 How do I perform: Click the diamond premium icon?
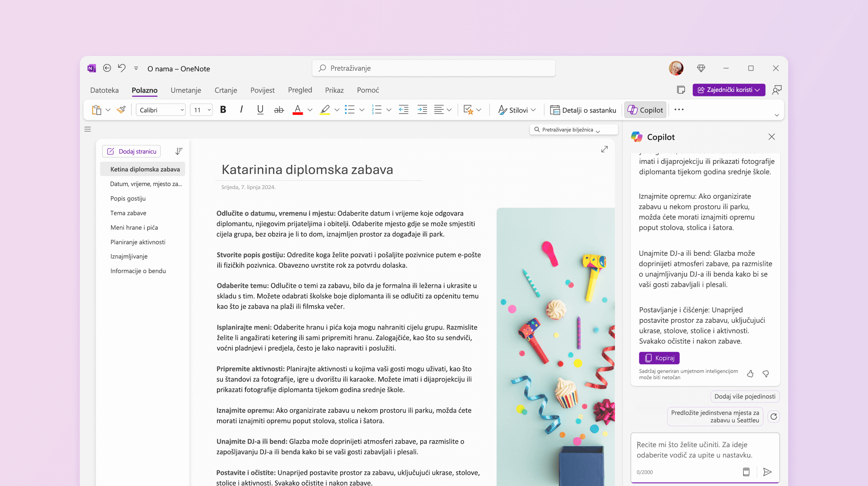701,68
